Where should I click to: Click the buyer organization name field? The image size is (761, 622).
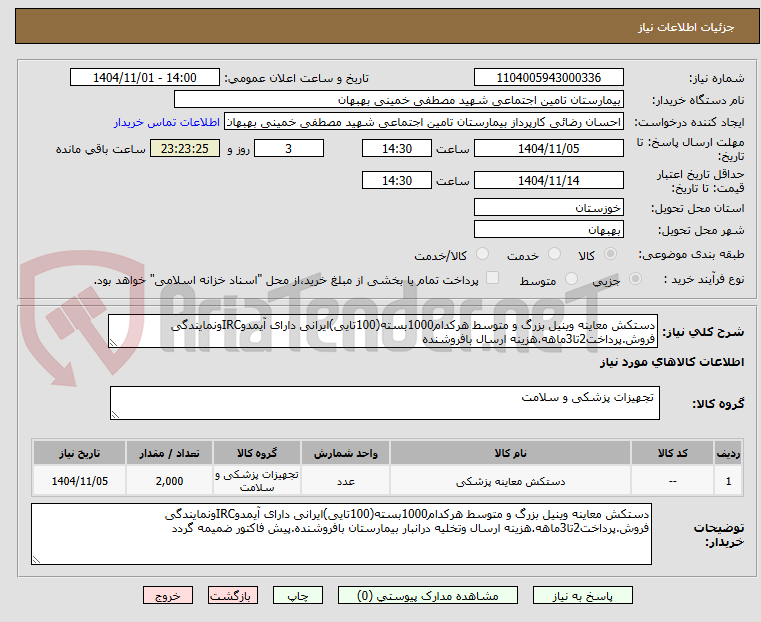tap(398, 100)
